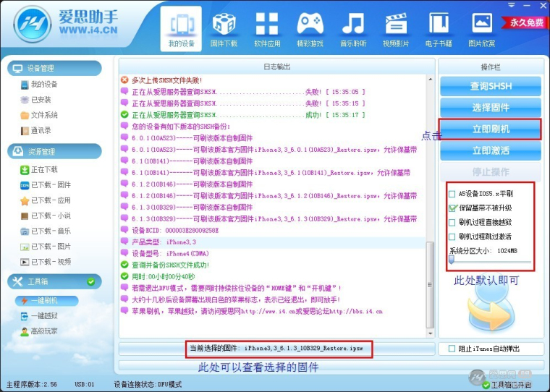The height and width of the screenshot is (392, 550).
Task: Open 正在下载 in the sidebar
Action: (x=39, y=170)
